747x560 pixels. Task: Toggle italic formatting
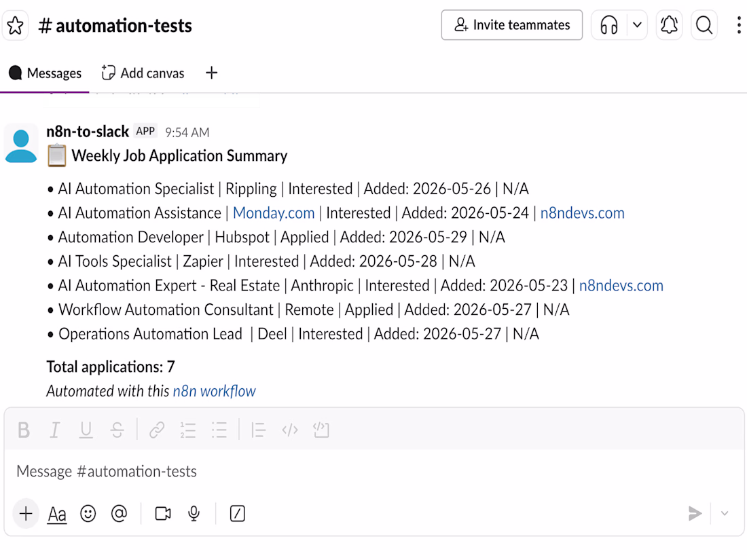[x=55, y=430]
